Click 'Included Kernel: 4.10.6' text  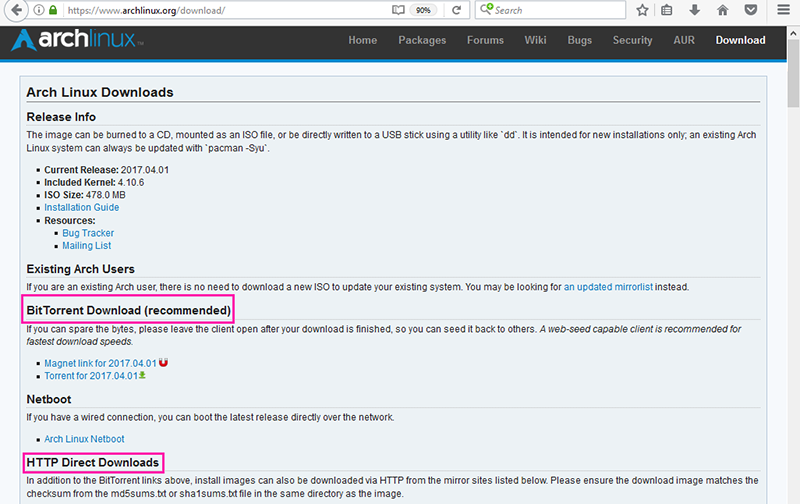tap(94, 183)
